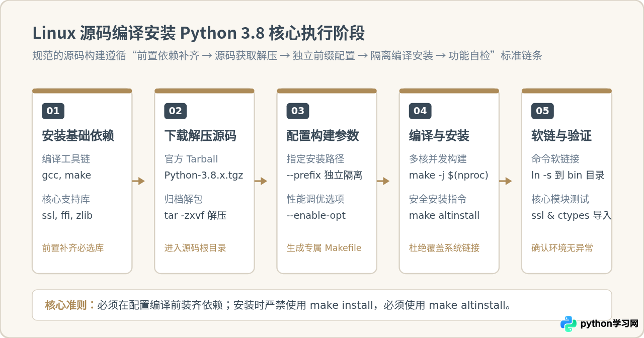The width and height of the screenshot is (644, 338).
Task: Select the text "ssl & ctypes 导入"
Action: click(572, 216)
